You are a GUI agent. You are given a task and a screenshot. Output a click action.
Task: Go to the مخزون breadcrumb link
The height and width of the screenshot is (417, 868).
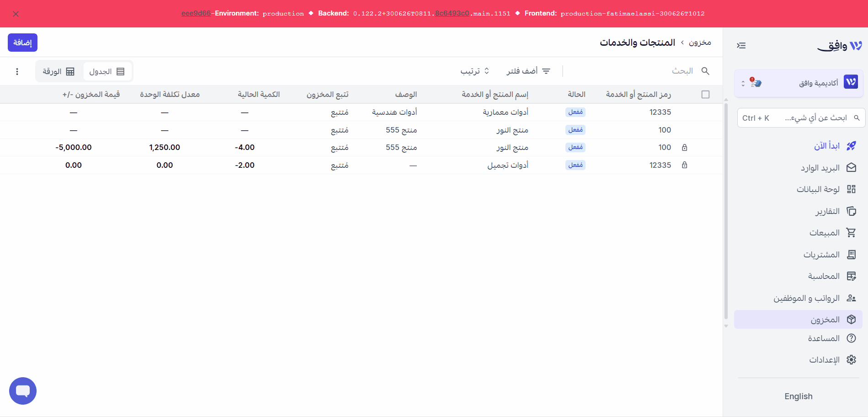700,43
